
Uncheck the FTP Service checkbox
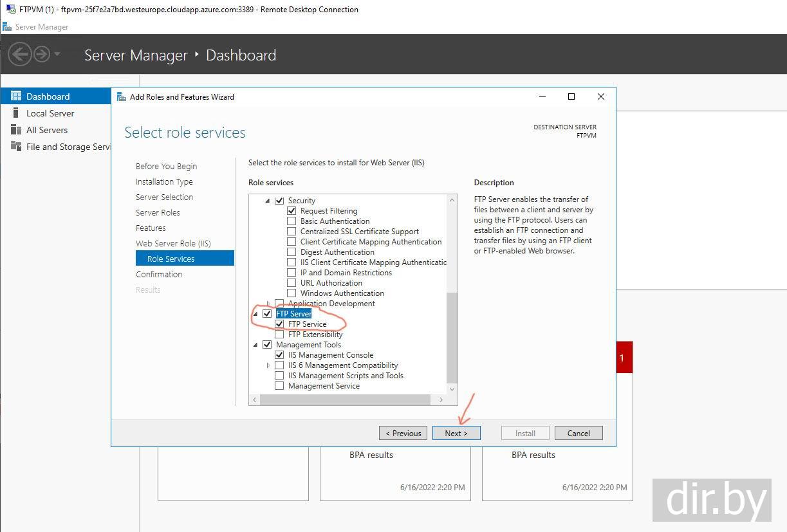279,324
